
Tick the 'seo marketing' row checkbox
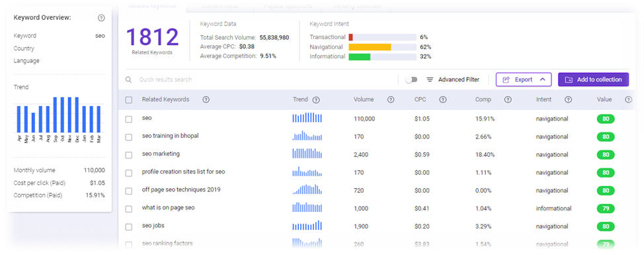[x=128, y=155]
